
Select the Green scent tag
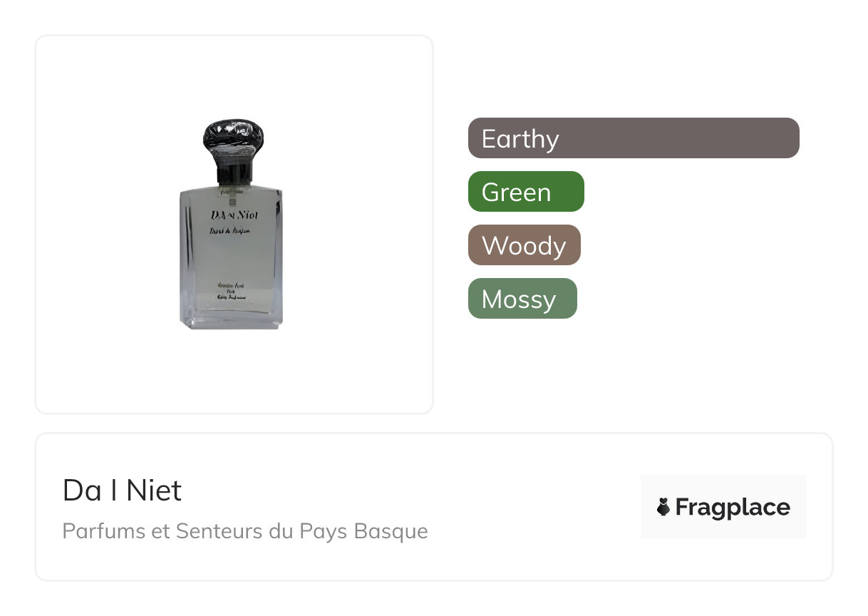[526, 192]
